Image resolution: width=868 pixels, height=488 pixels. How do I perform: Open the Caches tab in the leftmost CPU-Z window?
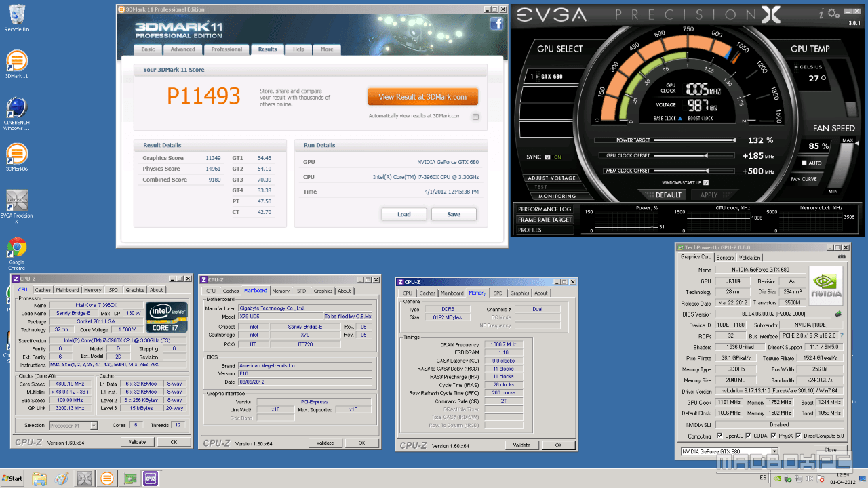(43, 291)
